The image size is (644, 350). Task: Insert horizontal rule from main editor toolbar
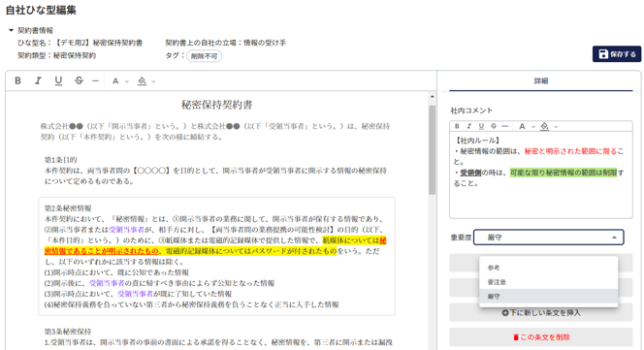pos(95,81)
